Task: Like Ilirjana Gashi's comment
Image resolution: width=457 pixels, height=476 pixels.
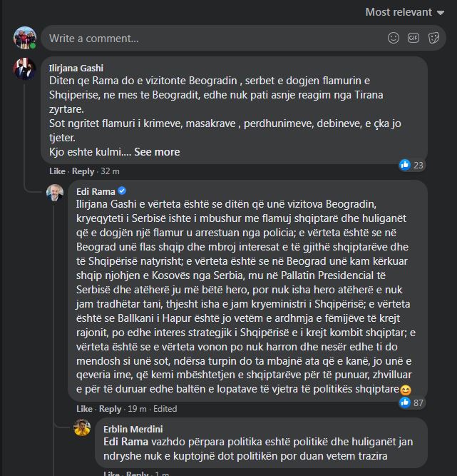Action: click(x=57, y=171)
